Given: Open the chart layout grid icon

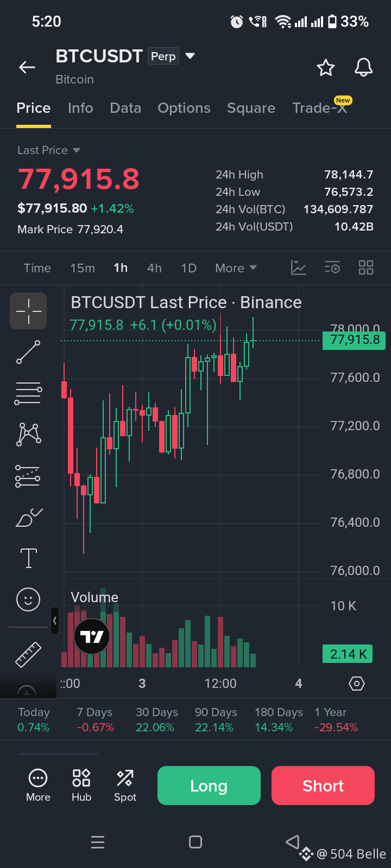Looking at the screenshot, I should [366, 267].
